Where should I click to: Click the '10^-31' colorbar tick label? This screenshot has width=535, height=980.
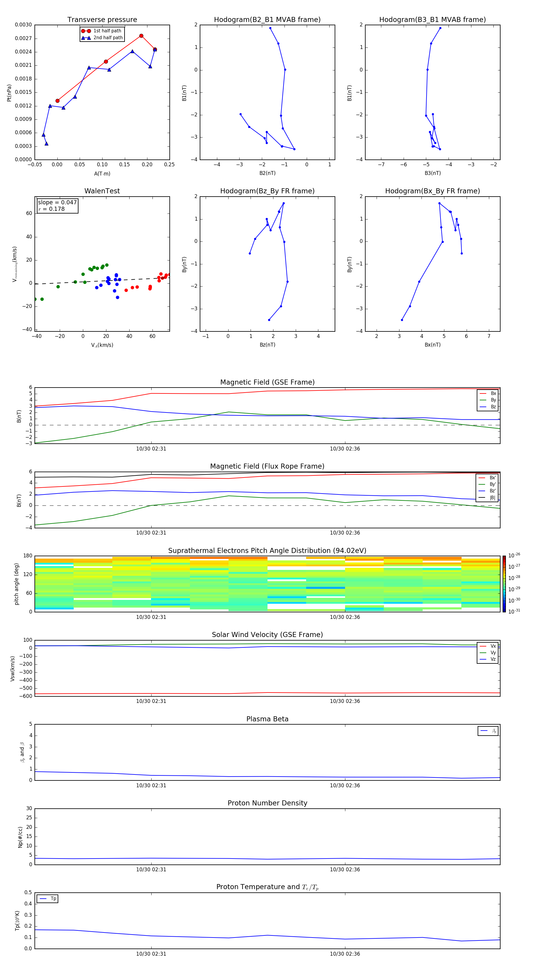click(x=514, y=611)
